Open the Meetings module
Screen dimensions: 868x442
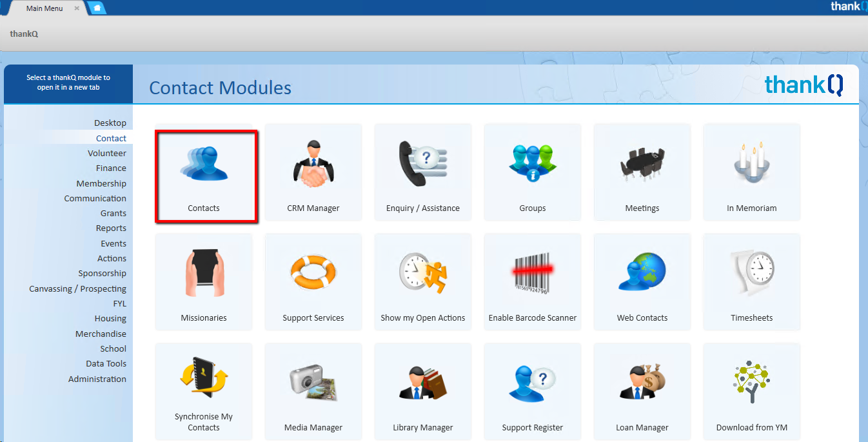[x=642, y=172]
